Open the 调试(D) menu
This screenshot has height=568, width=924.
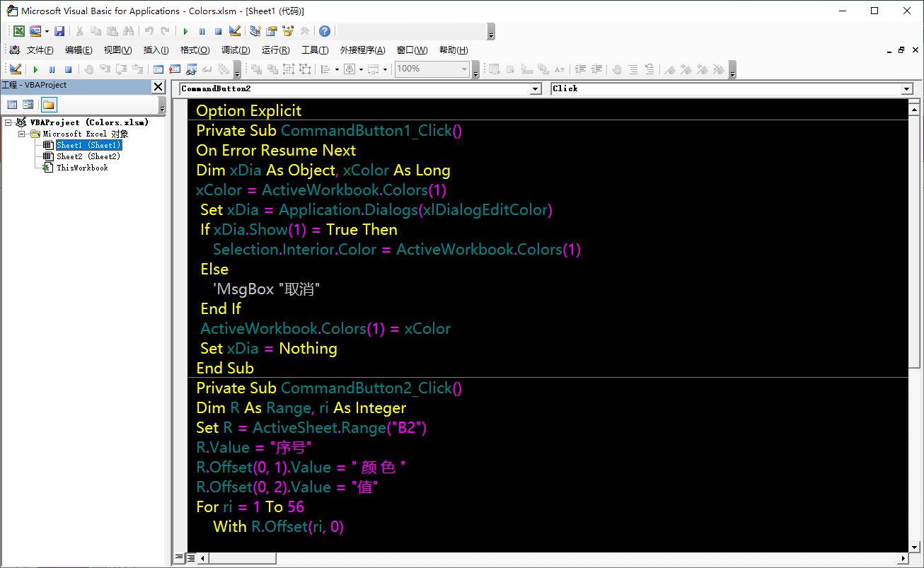tap(236, 50)
